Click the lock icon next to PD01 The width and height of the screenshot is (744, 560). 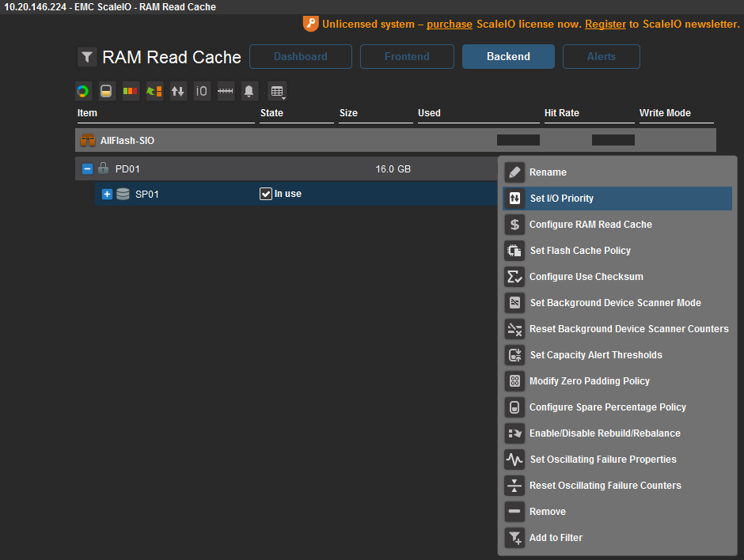tap(103, 168)
